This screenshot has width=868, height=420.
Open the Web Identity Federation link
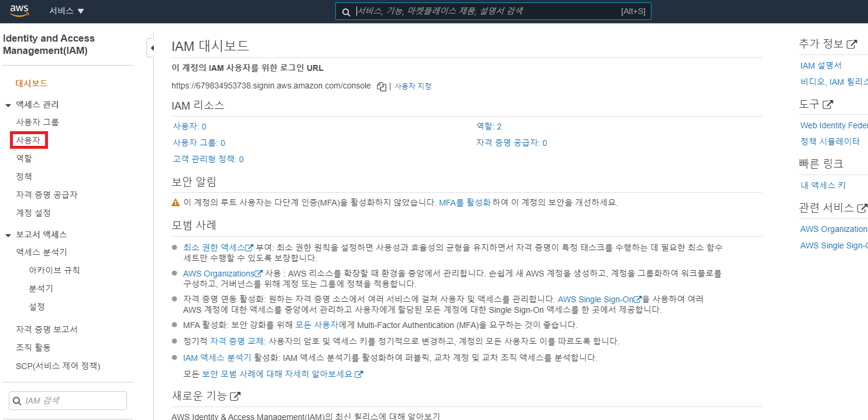834,125
